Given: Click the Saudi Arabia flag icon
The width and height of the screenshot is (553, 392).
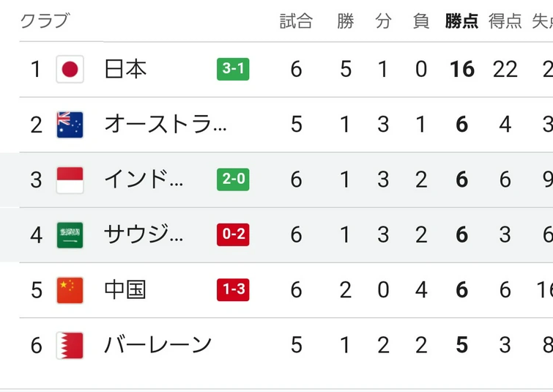Looking at the screenshot, I should [x=70, y=235].
